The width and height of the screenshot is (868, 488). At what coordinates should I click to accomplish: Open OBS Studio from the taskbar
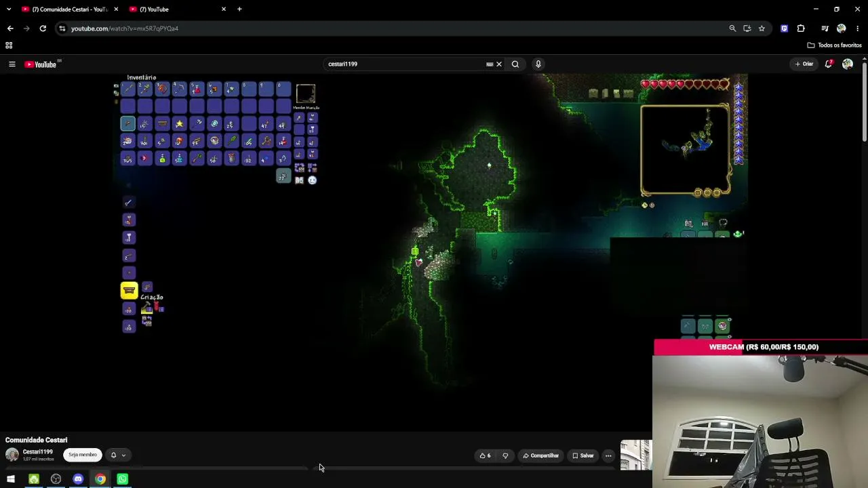pos(56,479)
